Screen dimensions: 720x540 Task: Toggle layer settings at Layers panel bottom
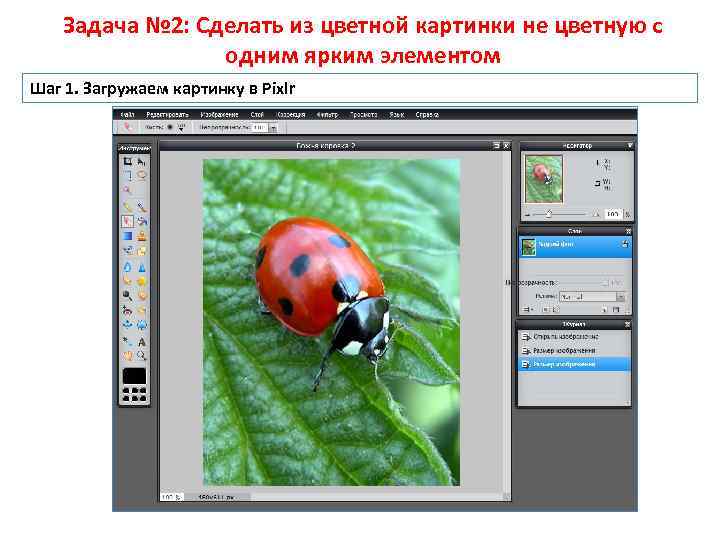point(528,309)
